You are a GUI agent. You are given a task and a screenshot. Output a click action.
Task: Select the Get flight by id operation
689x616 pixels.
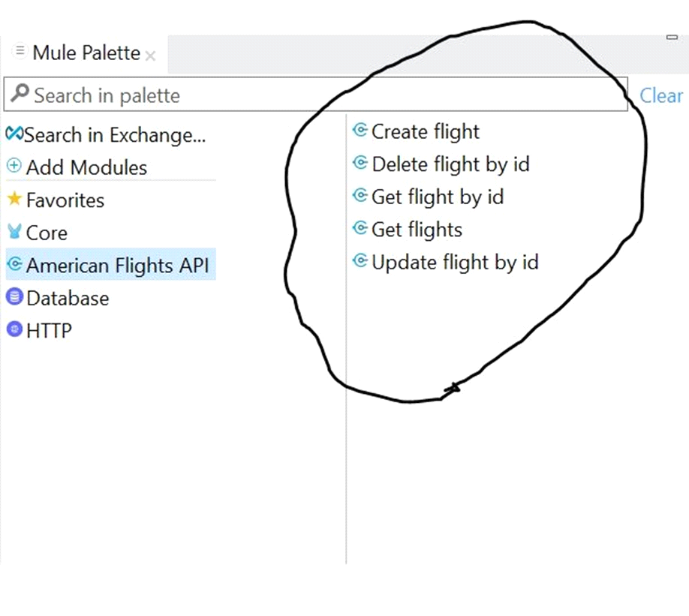click(428, 197)
